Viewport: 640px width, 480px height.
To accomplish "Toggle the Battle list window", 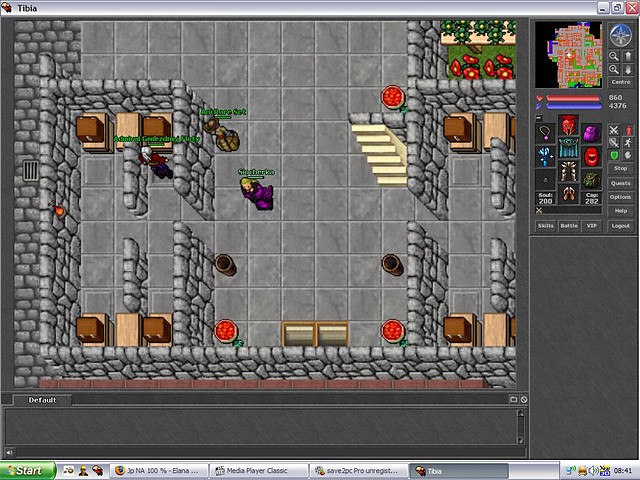I will click(x=569, y=226).
